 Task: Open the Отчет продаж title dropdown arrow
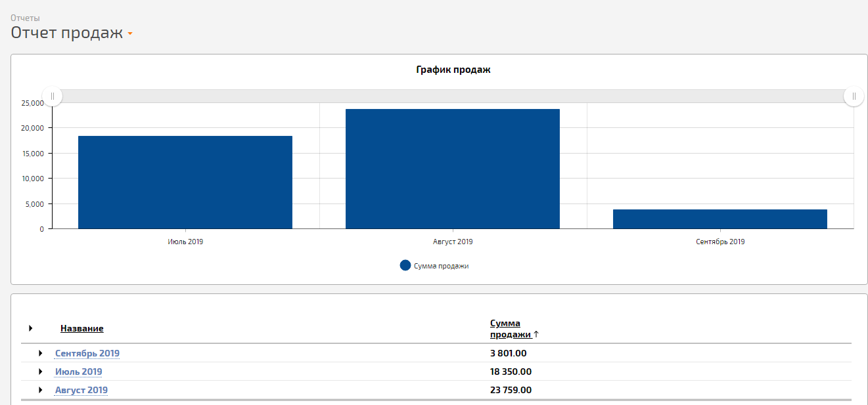click(130, 34)
